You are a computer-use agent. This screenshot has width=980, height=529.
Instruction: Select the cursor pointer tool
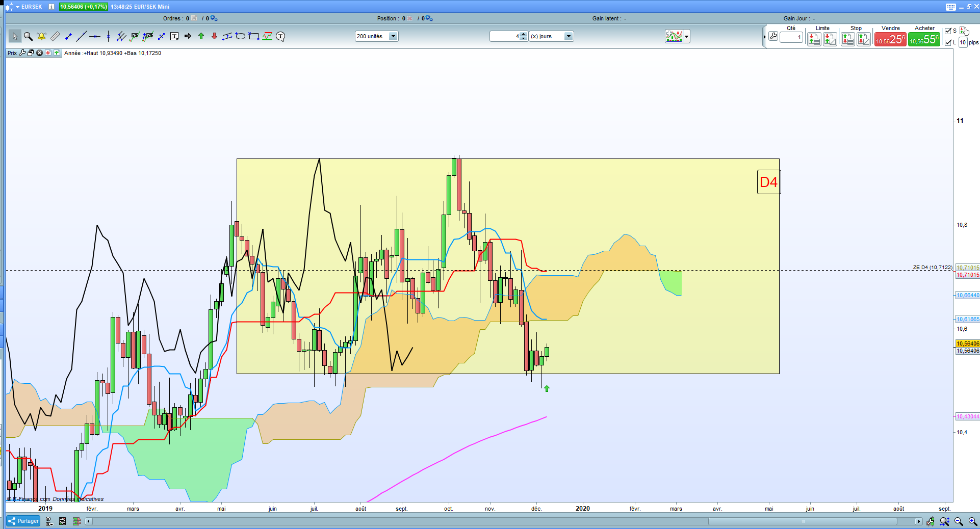[15, 36]
